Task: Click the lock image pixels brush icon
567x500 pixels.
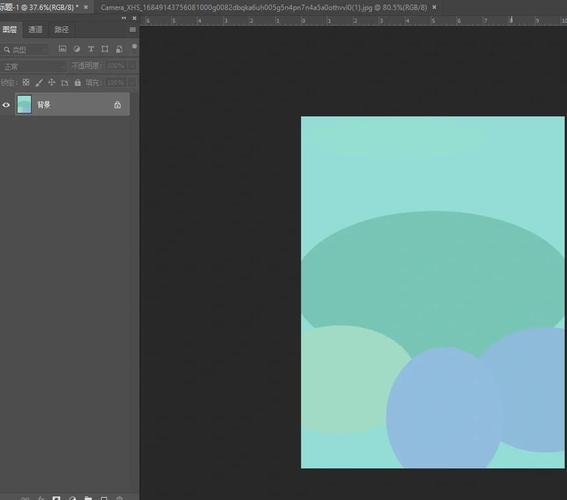Action: pos(39,83)
